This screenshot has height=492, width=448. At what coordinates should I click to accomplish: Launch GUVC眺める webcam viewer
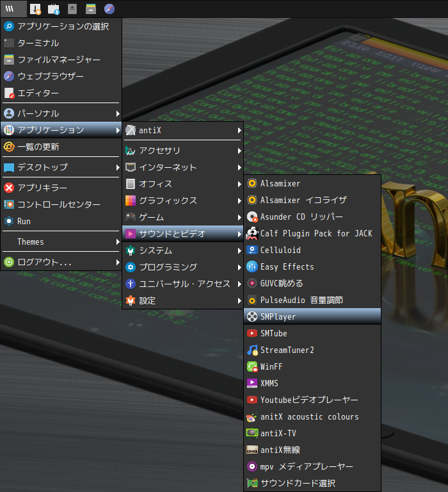tap(312, 283)
